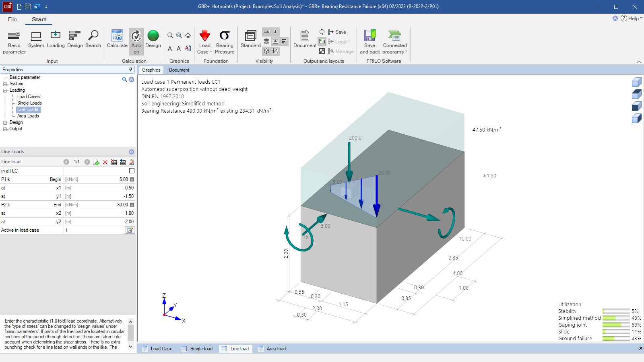The image size is (644, 362).
Task: Select Basic parameter tree item
Action: (25, 77)
